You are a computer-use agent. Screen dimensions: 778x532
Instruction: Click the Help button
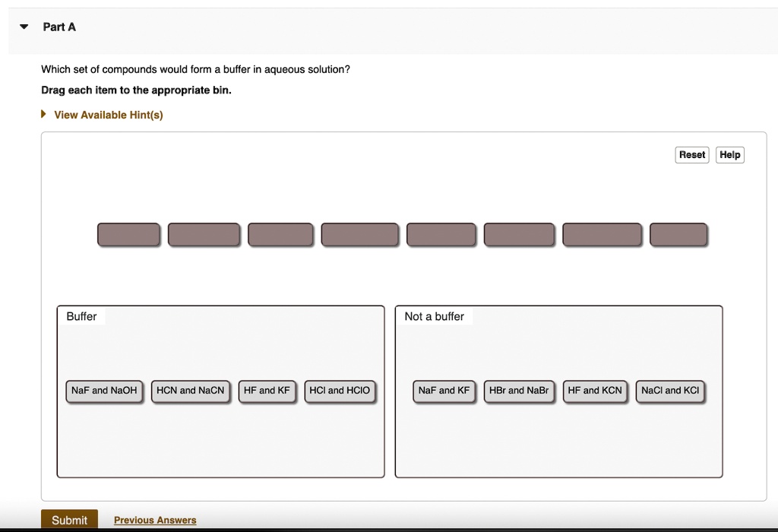[x=729, y=154]
